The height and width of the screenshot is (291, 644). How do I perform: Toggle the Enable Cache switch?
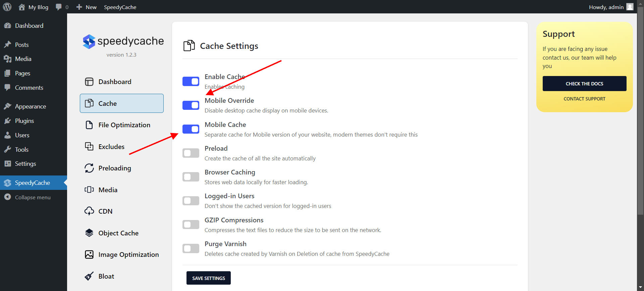click(x=191, y=81)
